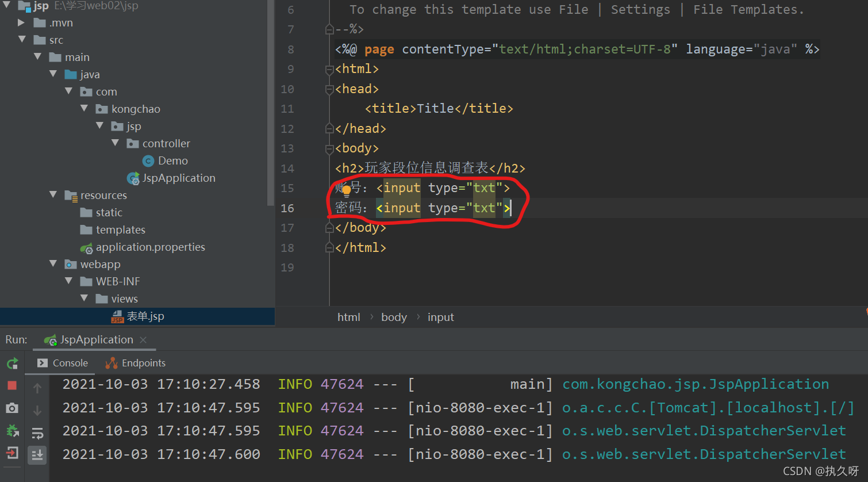868x482 pixels.
Task: Collapse the java source folder
Action: pyautogui.click(x=53, y=74)
